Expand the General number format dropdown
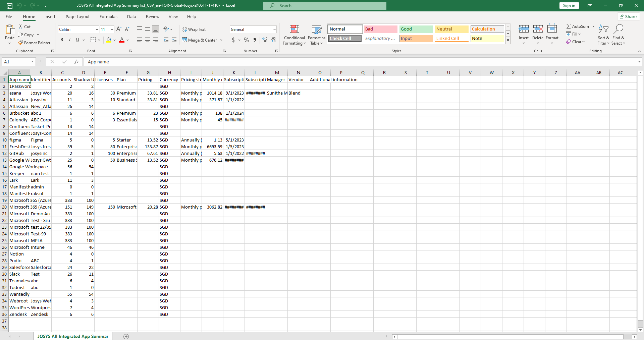 274,30
